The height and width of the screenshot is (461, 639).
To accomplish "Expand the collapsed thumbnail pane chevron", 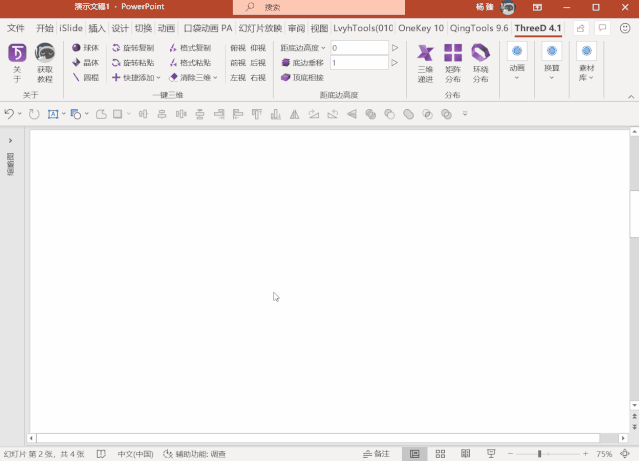I will [11, 141].
